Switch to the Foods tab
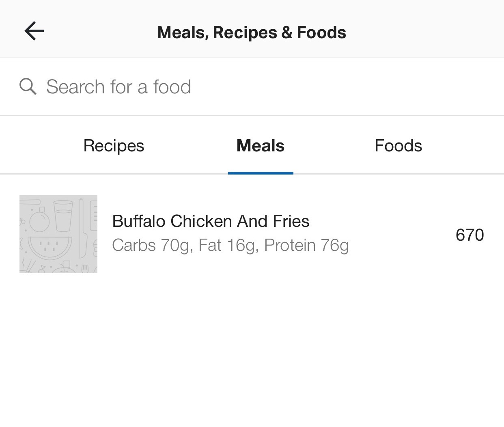Screen dimensions: 504x427 (x=398, y=145)
